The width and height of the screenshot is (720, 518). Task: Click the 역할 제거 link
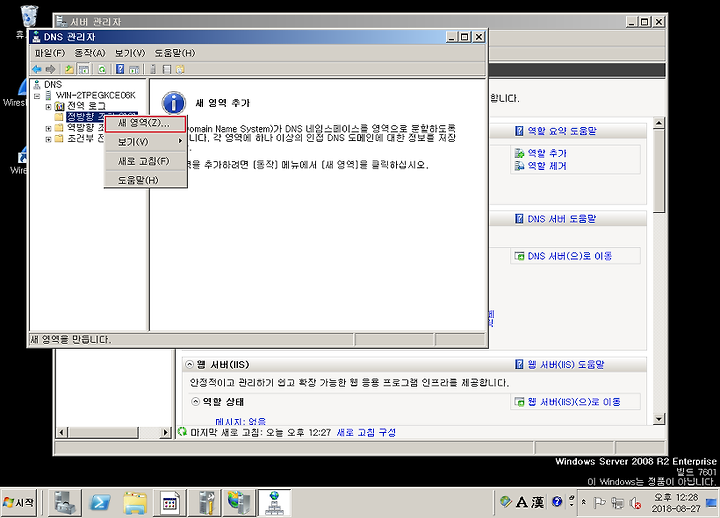[547, 166]
